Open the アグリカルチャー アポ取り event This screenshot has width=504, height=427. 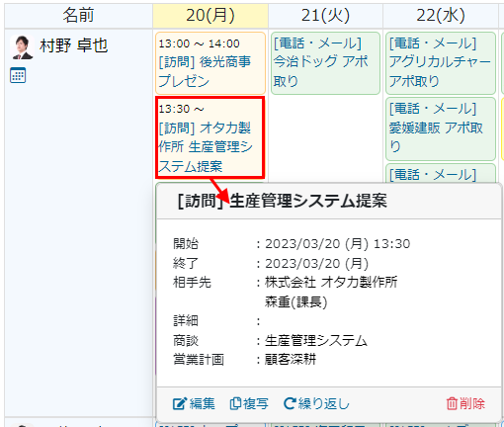441,63
